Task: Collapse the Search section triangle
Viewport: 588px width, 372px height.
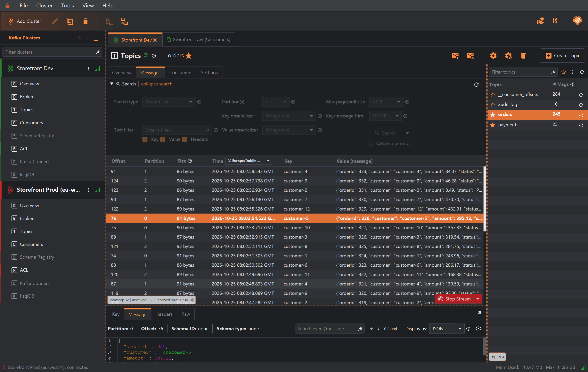Action: pyautogui.click(x=112, y=84)
